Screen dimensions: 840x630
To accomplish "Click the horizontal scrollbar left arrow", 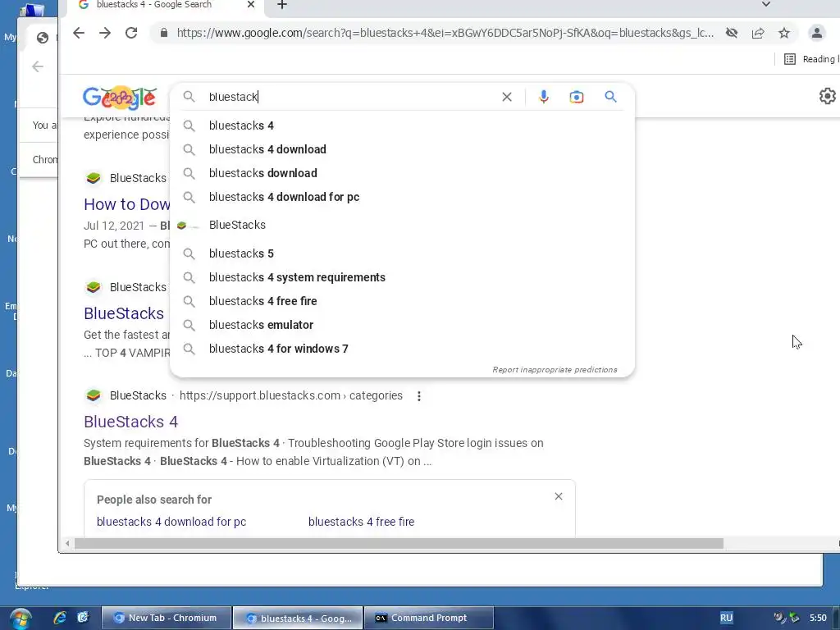I will [x=67, y=544].
